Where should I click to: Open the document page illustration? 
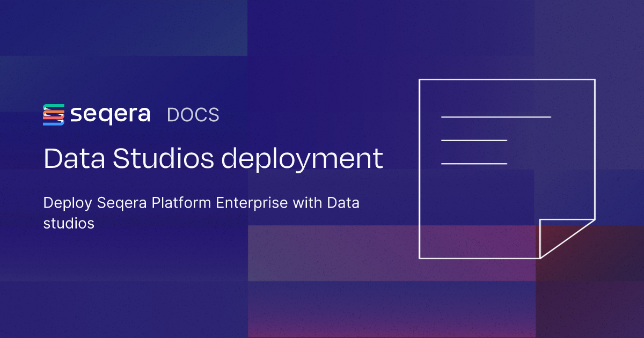507,169
